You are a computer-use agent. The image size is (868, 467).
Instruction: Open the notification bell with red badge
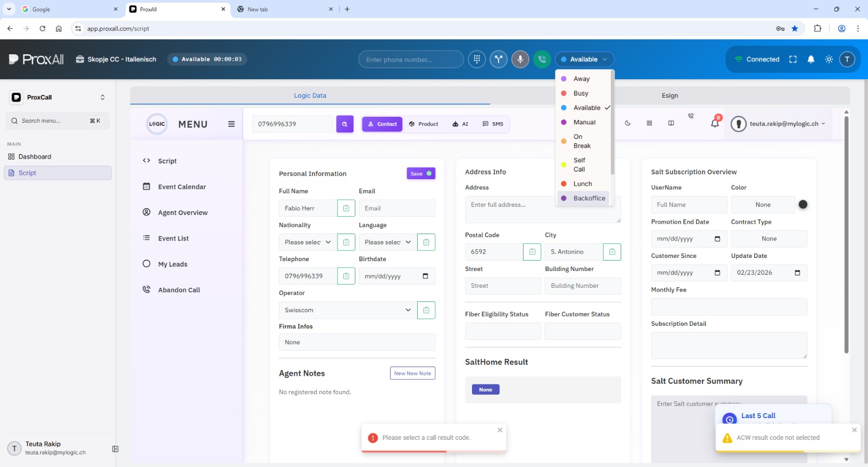715,123
